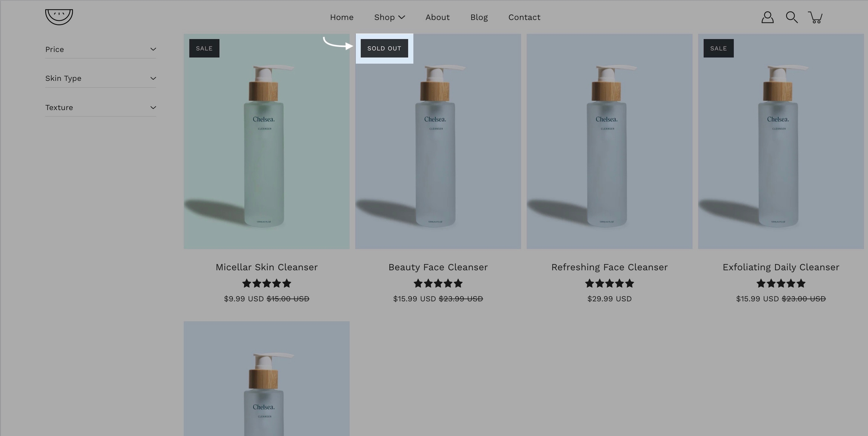Click the SOLD OUT badge on Beauty Face Cleanser
Viewport: 868px width, 436px height.
pos(384,48)
